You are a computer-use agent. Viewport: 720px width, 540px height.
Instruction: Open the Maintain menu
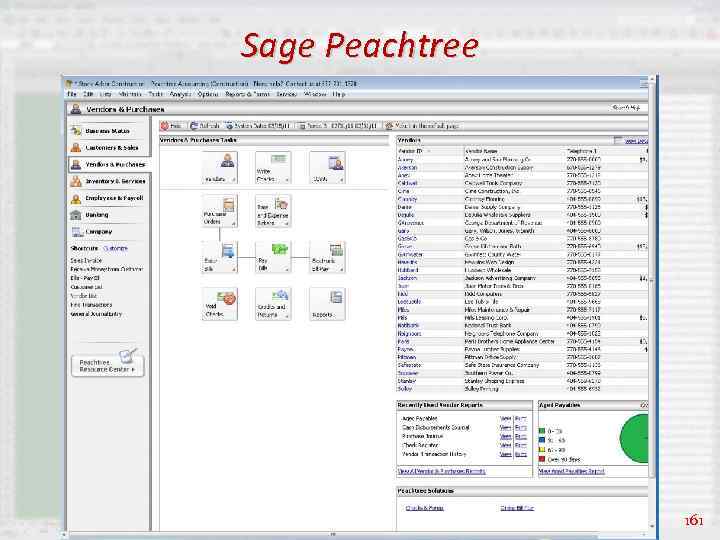tap(130, 94)
